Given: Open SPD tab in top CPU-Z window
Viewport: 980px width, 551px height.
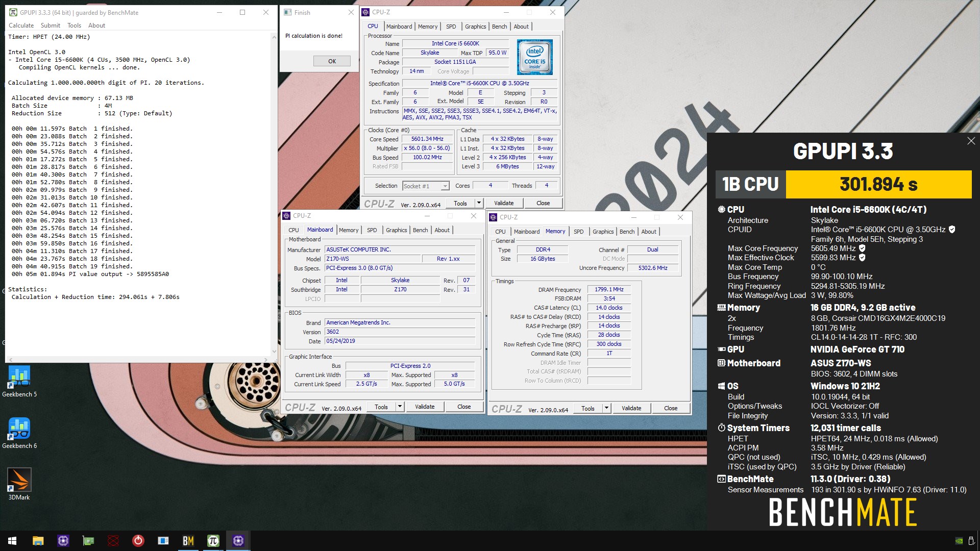Looking at the screenshot, I should click(x=451, y=27).
